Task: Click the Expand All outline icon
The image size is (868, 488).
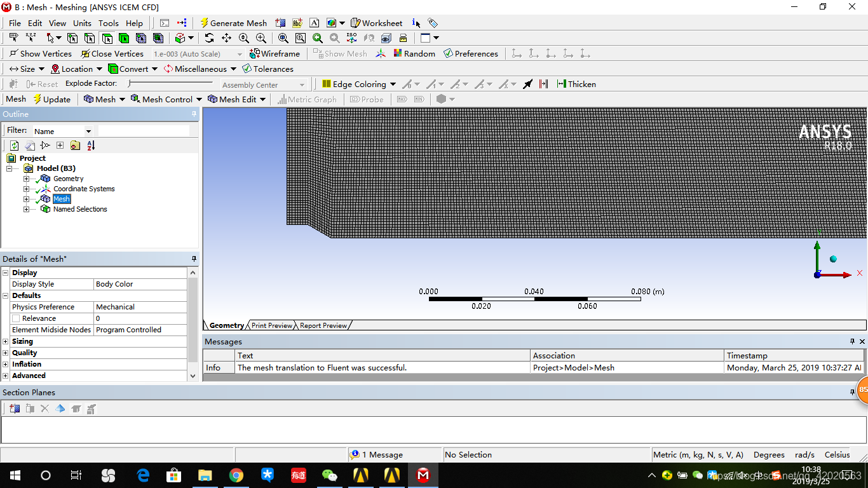Action: 60,146
